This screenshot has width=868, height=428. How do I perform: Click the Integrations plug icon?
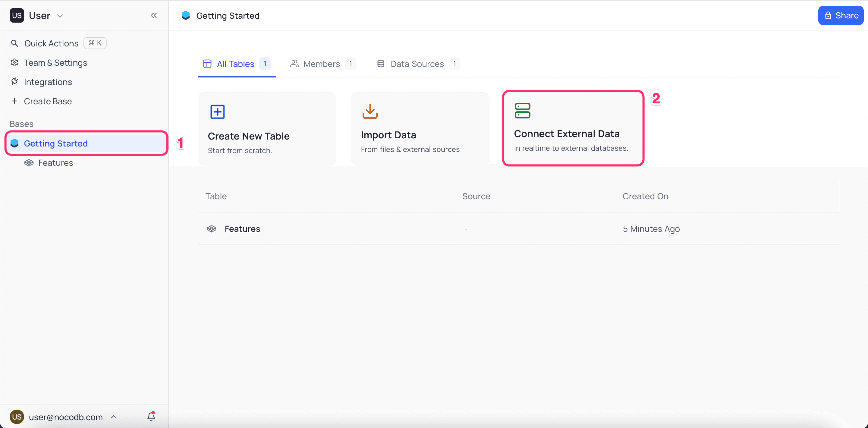[x=14, y=82]
